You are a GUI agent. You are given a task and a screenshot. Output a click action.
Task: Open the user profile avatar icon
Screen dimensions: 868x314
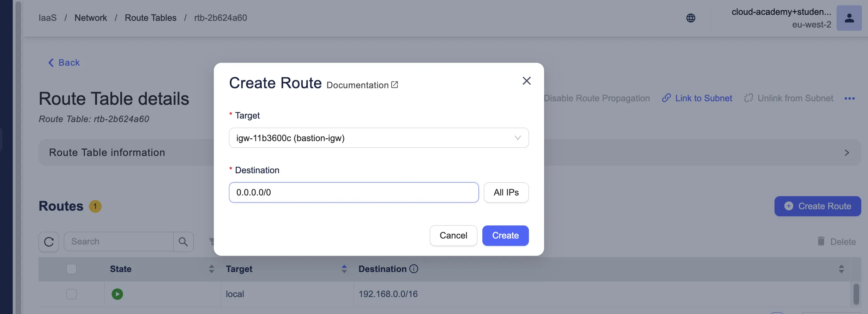[849, 18]
